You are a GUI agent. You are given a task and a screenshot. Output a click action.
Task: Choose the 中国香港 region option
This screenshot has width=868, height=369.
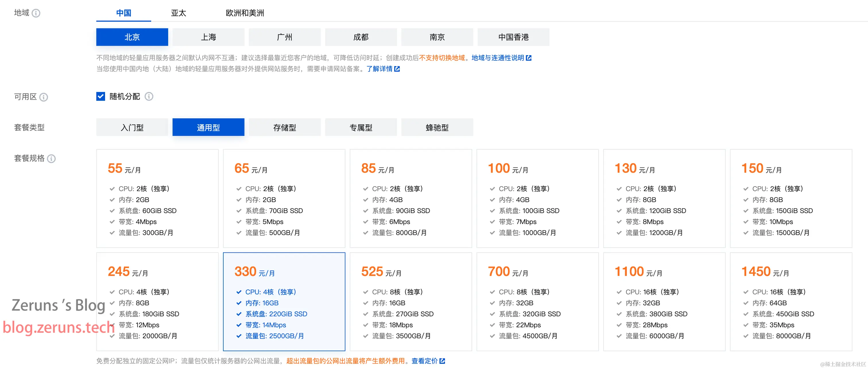pyautogui.click(x=513, y=37)
